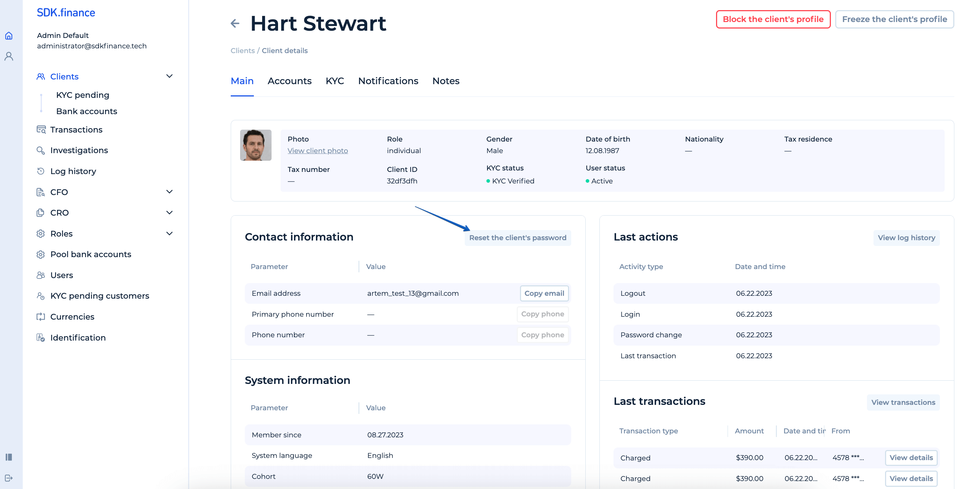Switch to the Accounts tab
980x489 pixels.
click(289, 81)
